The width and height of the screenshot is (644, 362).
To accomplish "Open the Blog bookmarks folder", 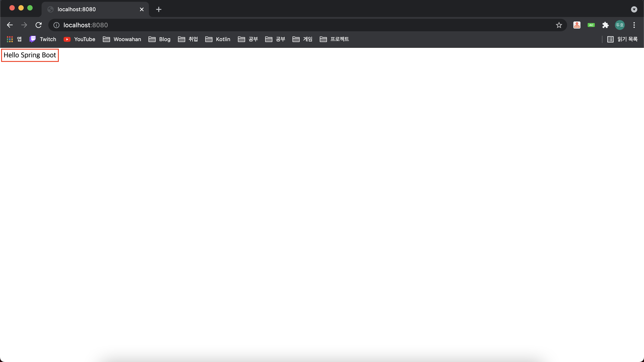I will click(x=159, y=39).
